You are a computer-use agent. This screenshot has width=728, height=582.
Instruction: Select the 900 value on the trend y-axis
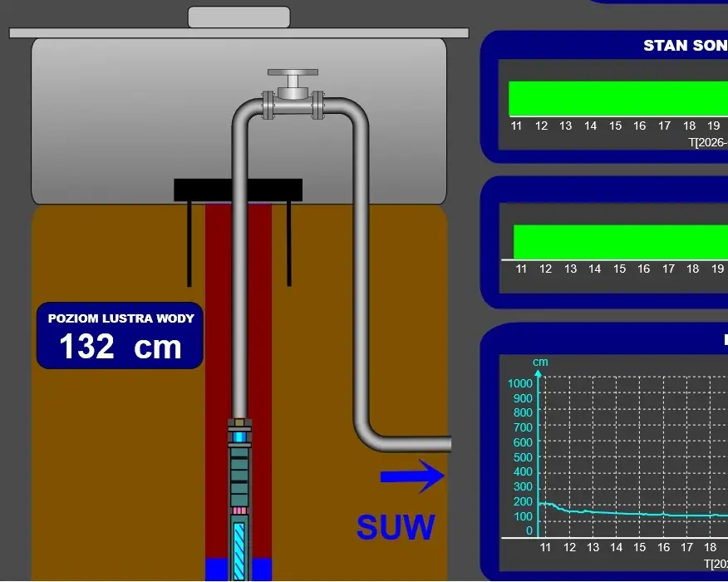tap(523, 398)
